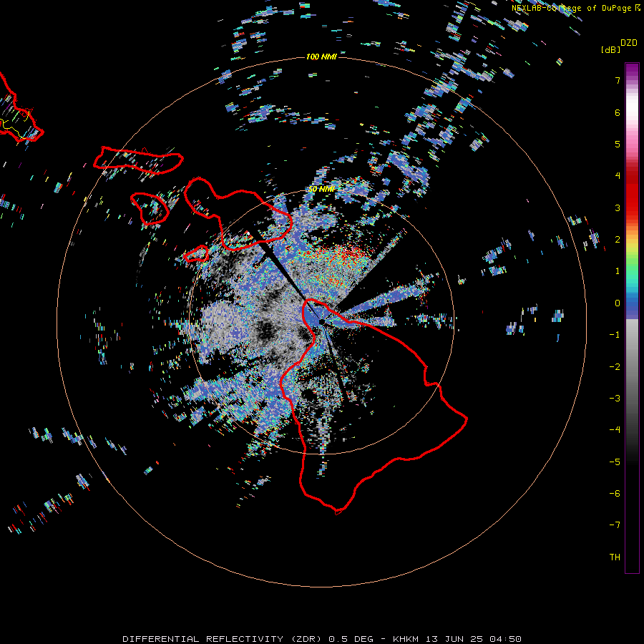This screenshot has width=644, height=644.
Task: Click the 3 value on the scale
Action: click(618, 208)
